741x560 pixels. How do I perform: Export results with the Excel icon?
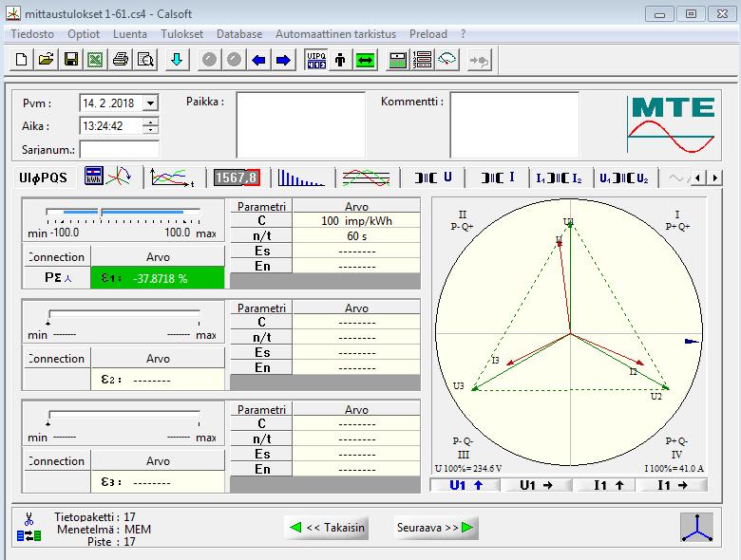point(95,60)
